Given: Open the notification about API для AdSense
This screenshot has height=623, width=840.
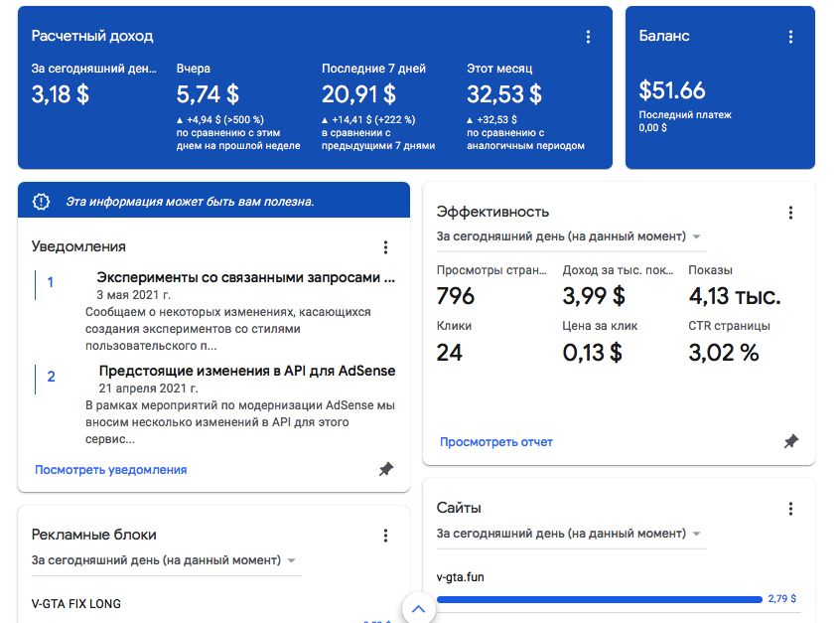Looking at the screenshot, I should pos(246,372).
